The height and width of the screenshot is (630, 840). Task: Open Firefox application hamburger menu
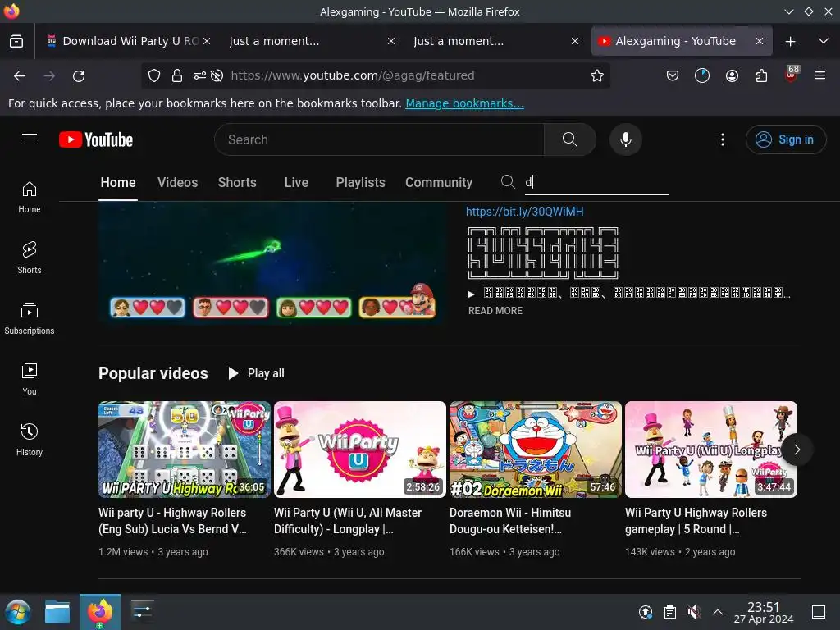point(819,75)
